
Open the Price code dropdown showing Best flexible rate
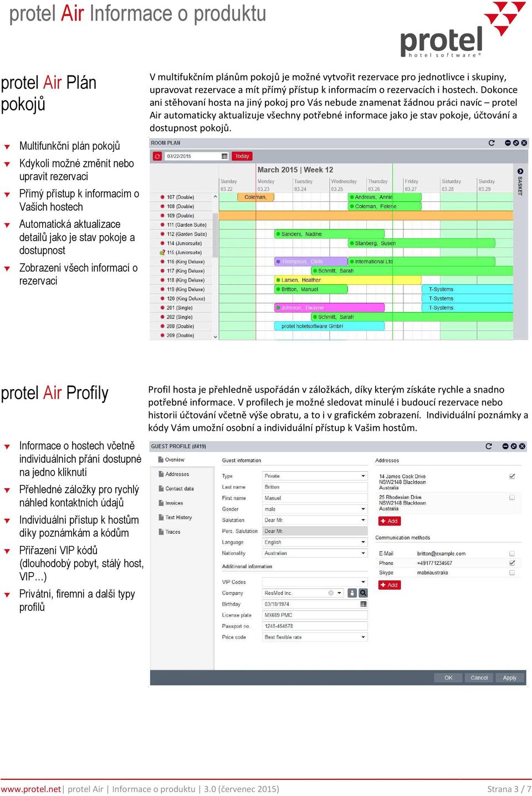click(315, 637)
